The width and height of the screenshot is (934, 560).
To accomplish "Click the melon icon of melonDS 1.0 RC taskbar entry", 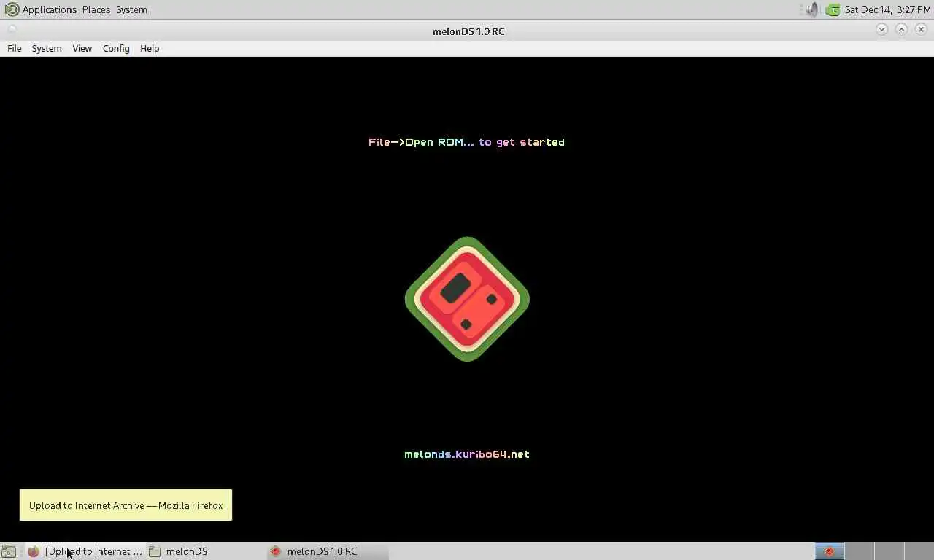I will [x=275, y=551].
